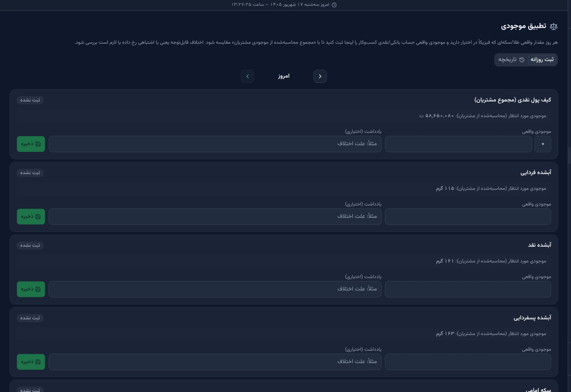Click the note field in آبشده نقد card
The image size is (571, 392).
(x=215, y=289)
